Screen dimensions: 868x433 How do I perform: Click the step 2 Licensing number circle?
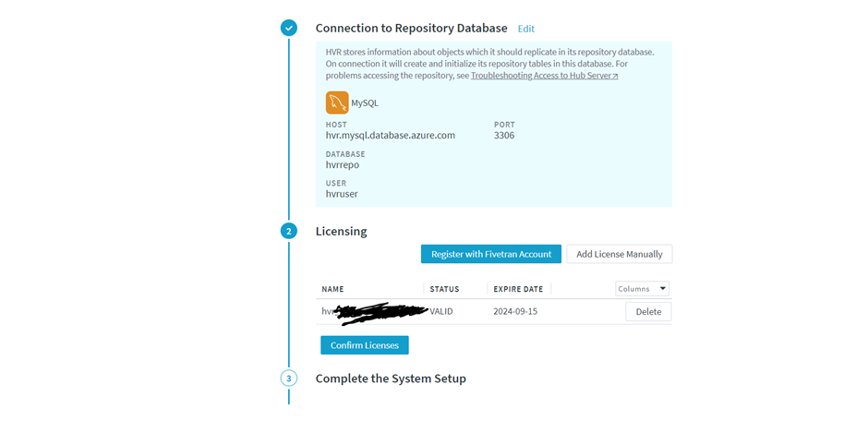pos(289,231)
